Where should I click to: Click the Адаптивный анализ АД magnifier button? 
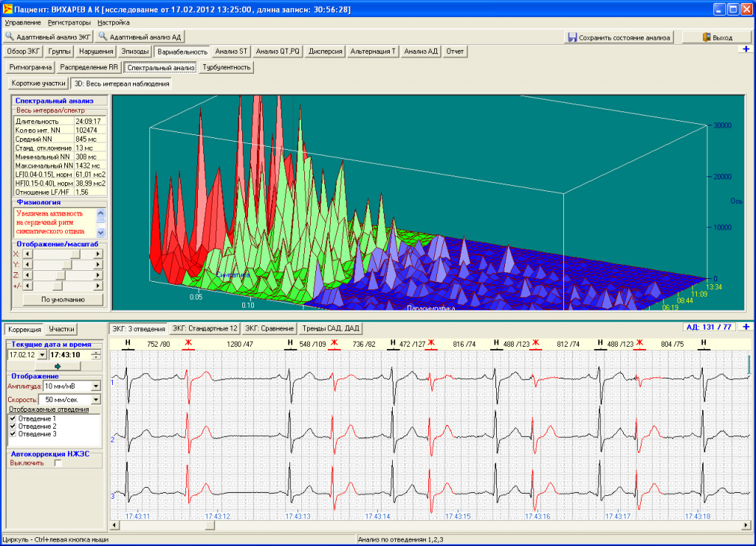click(x=140, y=37)
